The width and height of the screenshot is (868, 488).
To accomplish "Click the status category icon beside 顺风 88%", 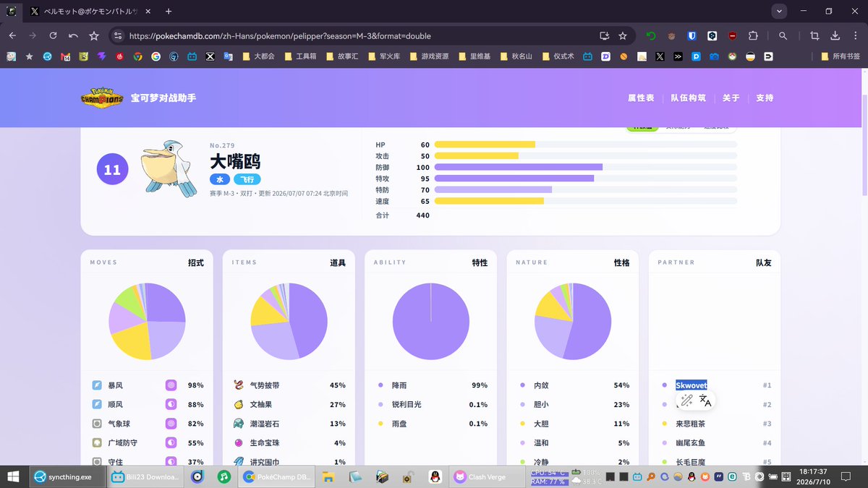I will [x=171, y=404].
